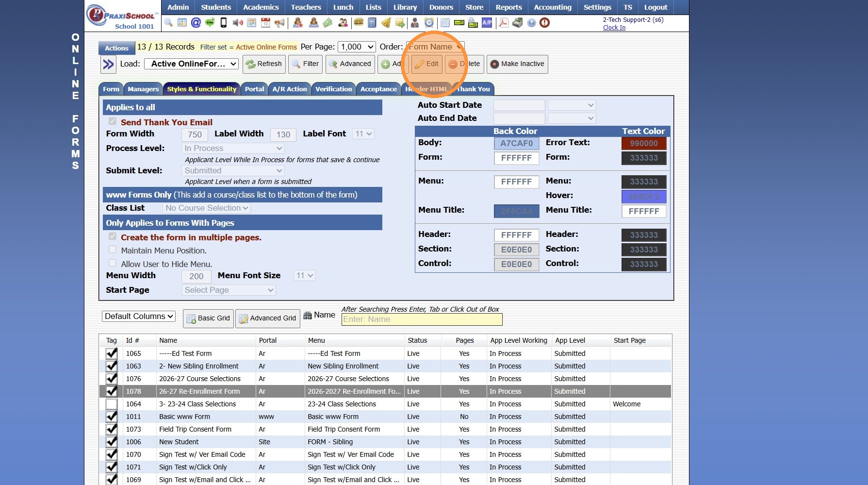868x485 pixels.
Task: Click the hamburger lunch icon
Action: pos(359,23)
